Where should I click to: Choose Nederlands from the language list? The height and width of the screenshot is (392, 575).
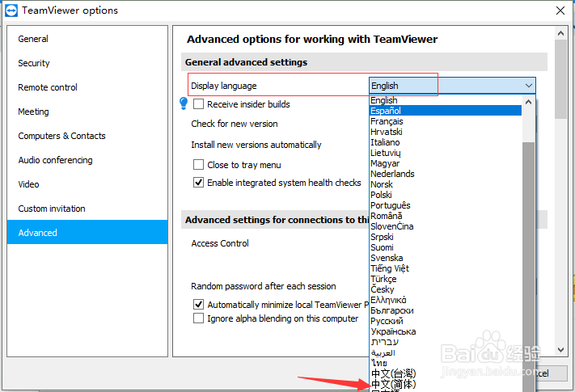coord(445,174)
